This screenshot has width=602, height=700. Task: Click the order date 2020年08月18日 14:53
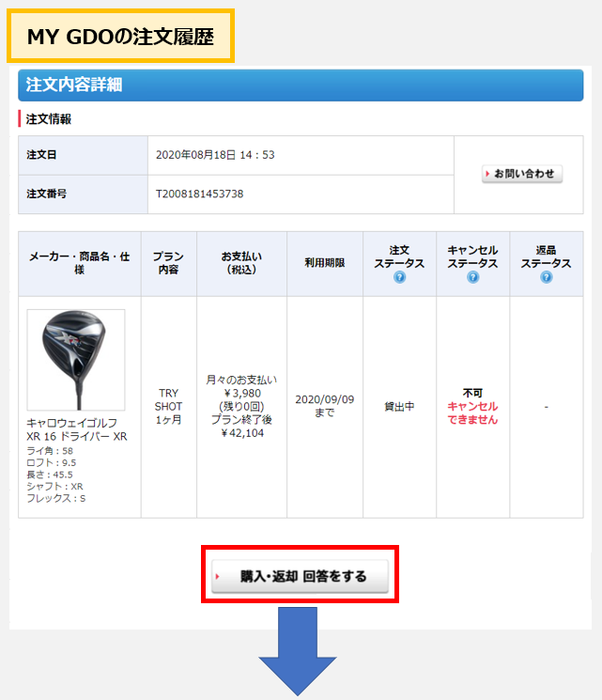[215, 155]
